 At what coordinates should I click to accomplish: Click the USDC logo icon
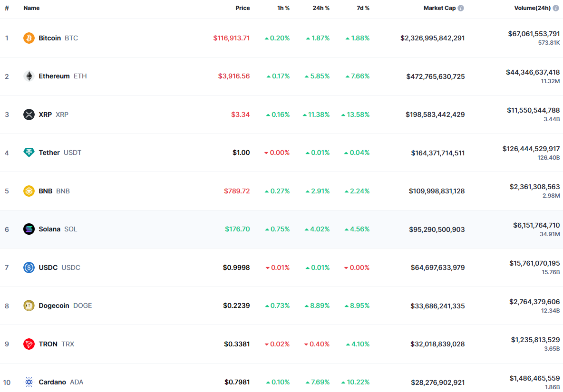tap(29, 268)
